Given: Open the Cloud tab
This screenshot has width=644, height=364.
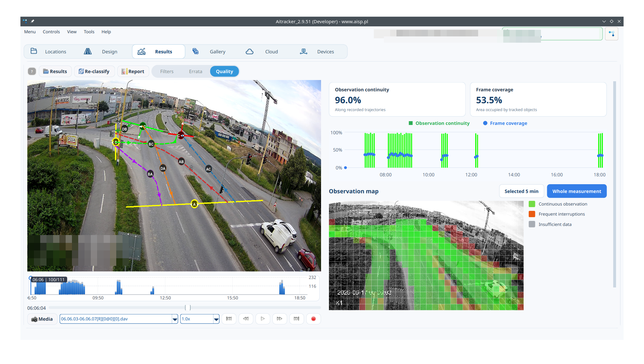Looking at the screenshot, I should pyautogui.click(x=262, y=51).
